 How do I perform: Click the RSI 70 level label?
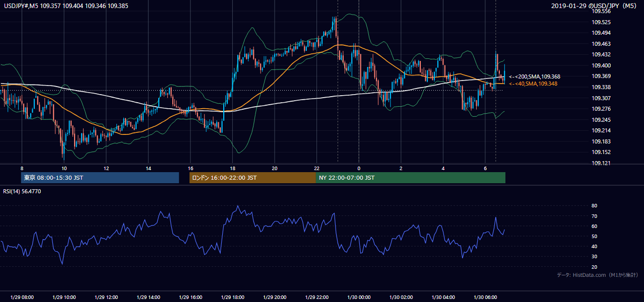pyautogui.click(x=594, y=216)
